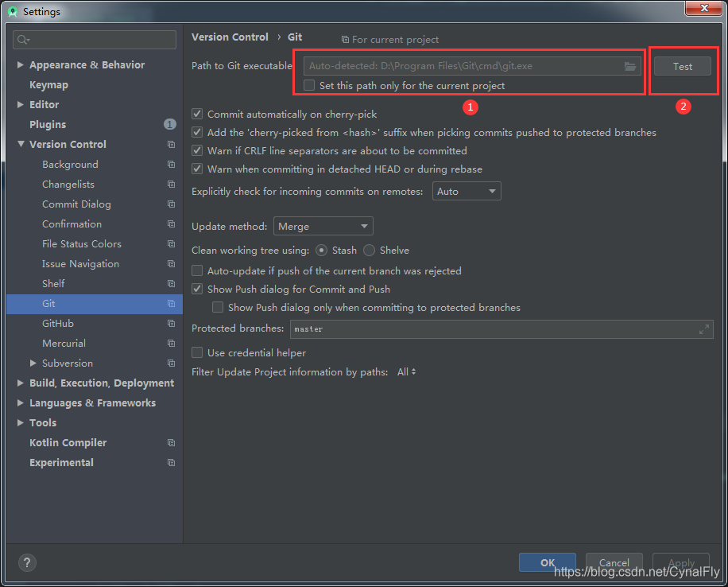Click project-level icon beside Confirmation
Viewport: 728px width, 587px height.
[x=172, y=224]
